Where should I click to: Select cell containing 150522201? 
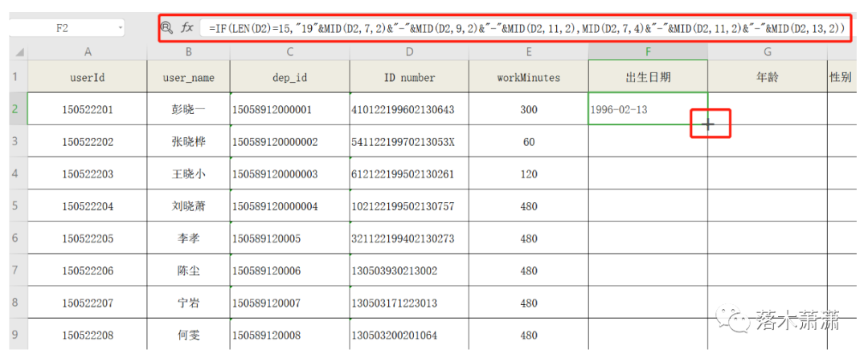(87, 109)
